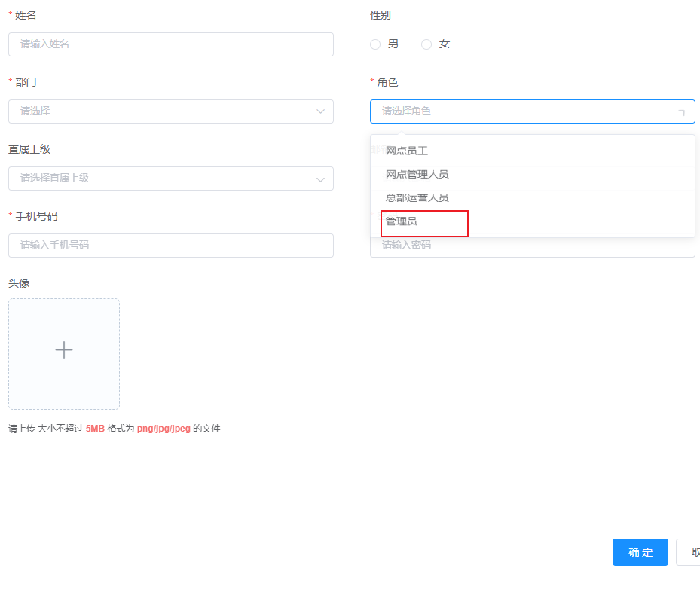The width and height of the screenshot is (700, 589).
Task: Select the 女 radio button
Action: coord(426,44)
